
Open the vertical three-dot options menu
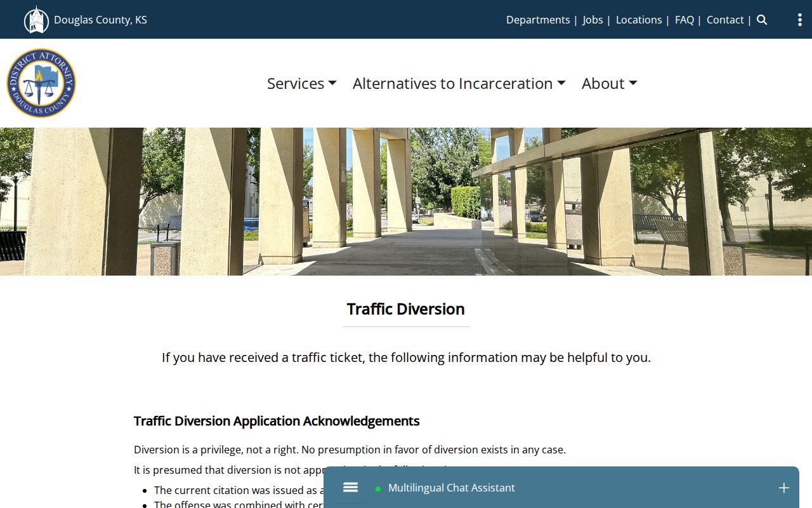coord(799,20)
